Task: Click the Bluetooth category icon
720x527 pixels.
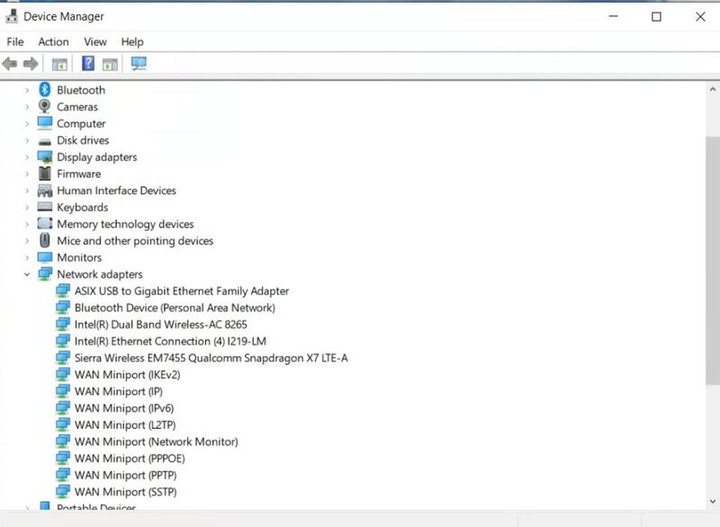Action: coord(45,90)
